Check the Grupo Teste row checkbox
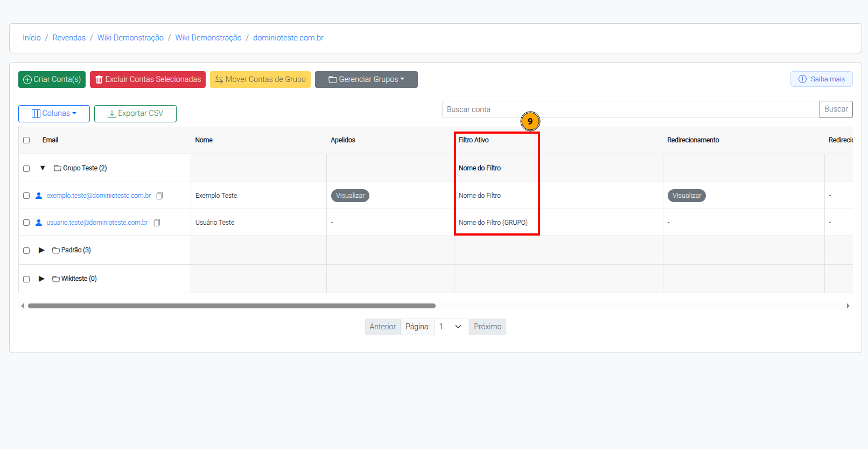 tap(26, 169)
